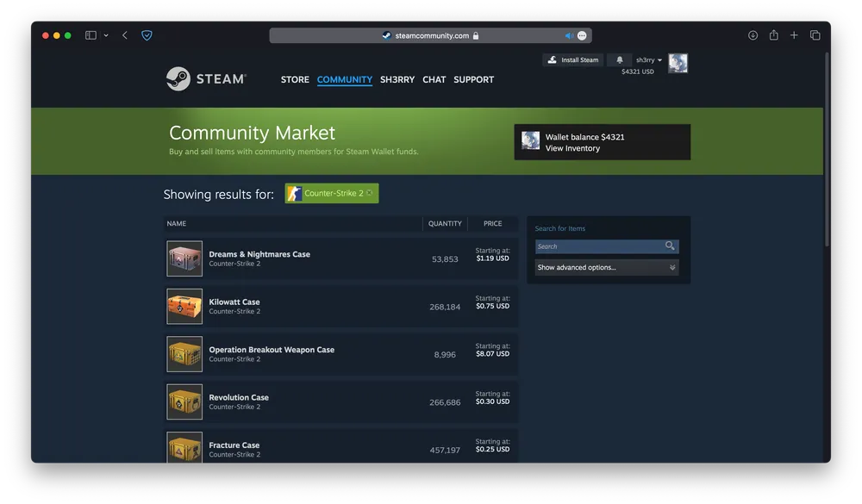Open the Revolution Case thumbnail
The height and width of the screenshot is (504, 862).
184,401
